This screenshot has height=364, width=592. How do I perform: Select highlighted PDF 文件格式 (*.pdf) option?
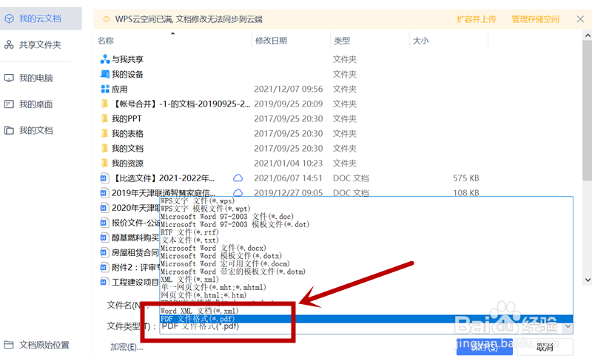click(x=366, y=319)
